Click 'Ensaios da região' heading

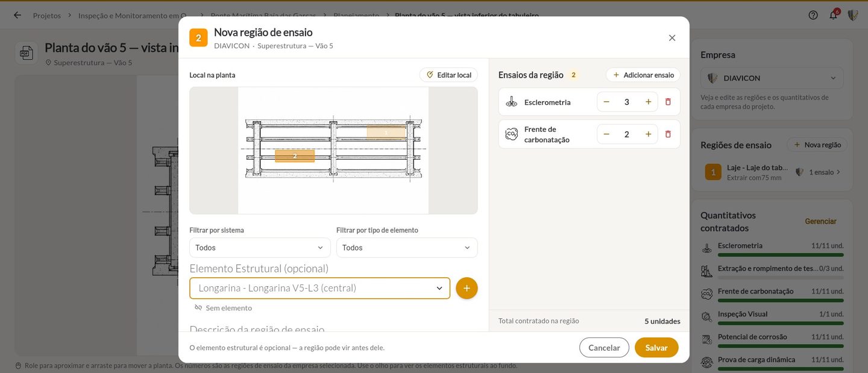(531, 75)
